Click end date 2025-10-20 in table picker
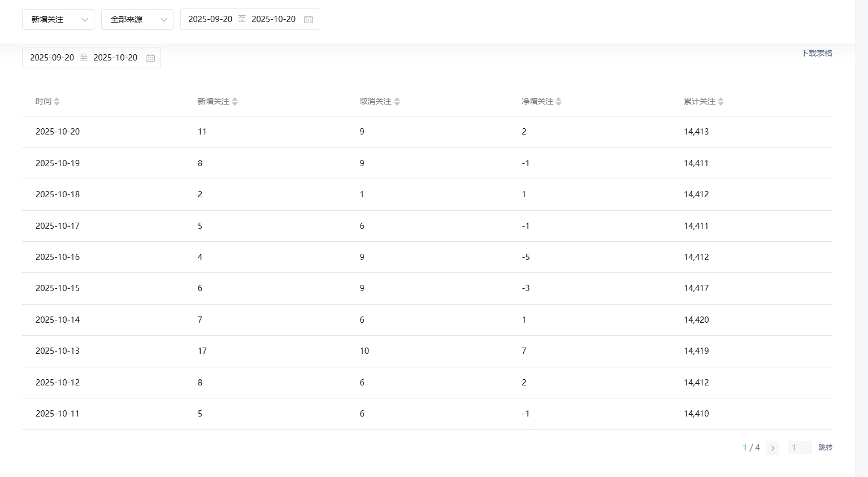Image resolution: width=868 pixels, height=477 pixels. point(115,58)
